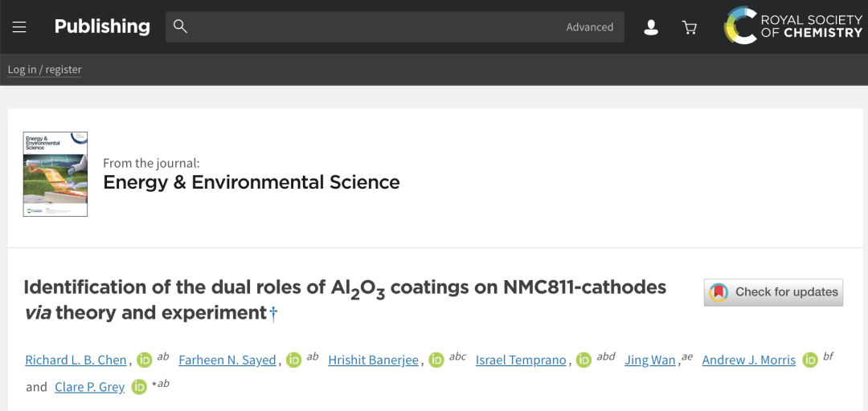Click the dagger footnote link after title
This screenshot has width=868, height=411.
(x=273, y=314)
